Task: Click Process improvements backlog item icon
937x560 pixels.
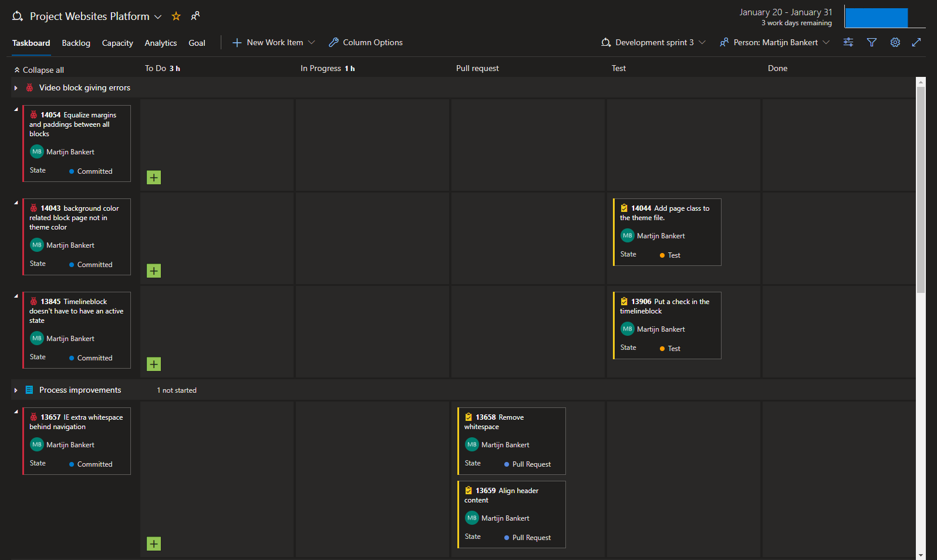Action: pos(29,390)
